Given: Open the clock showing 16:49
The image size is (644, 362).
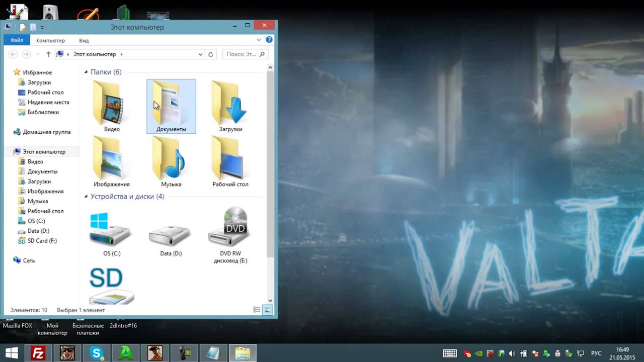Looking at the screenshot, I should [x=622, y=353].
